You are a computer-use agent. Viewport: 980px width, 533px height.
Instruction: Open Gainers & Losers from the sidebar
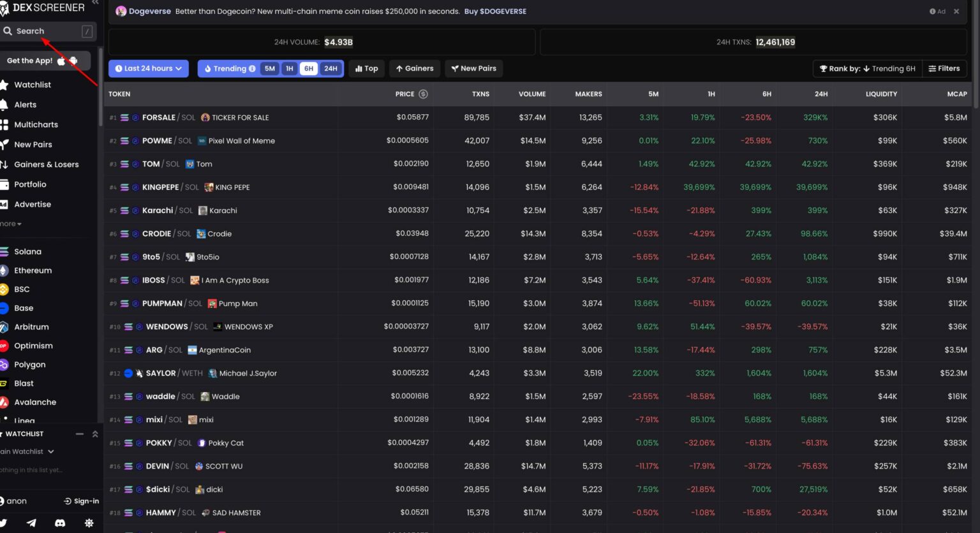coord(45,164)
